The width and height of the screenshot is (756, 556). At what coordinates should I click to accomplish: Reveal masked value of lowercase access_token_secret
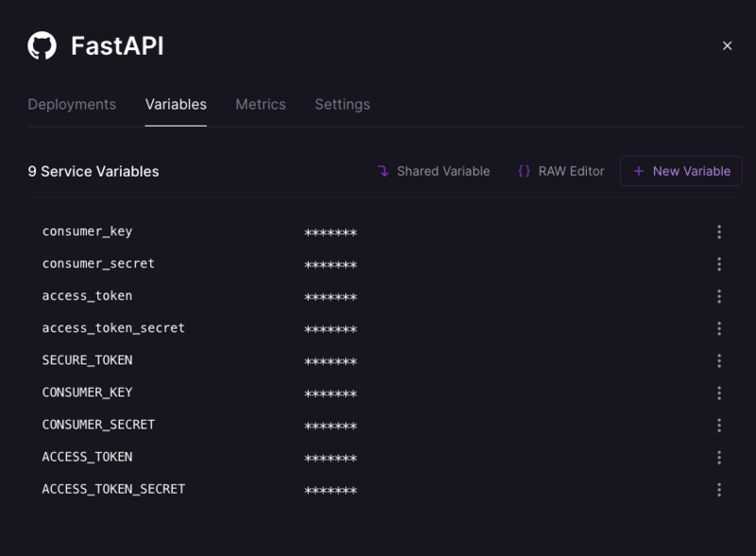point(331,330)
